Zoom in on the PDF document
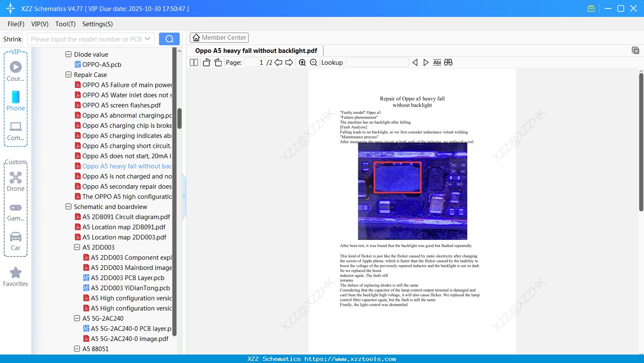 (x=302, y=63)
